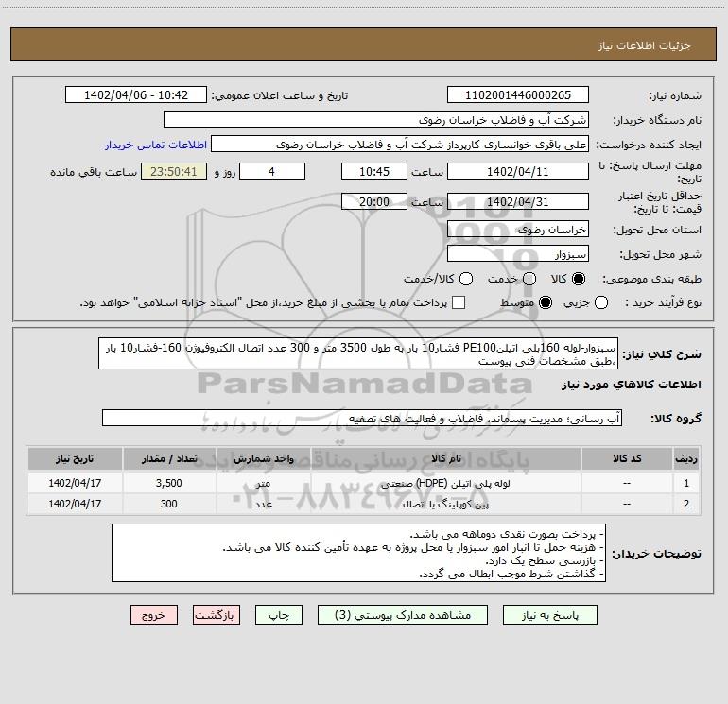Select the متوسط purchase type radio
This screenshot has width=728, height=704.
tap(546, 302)
